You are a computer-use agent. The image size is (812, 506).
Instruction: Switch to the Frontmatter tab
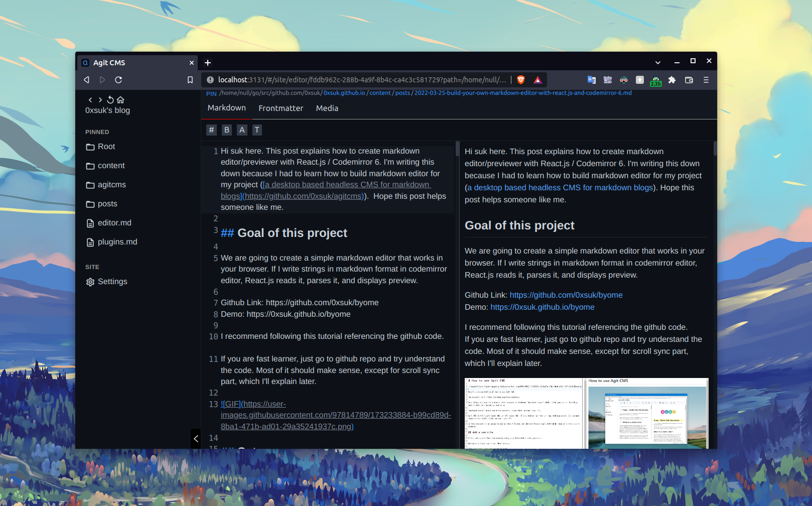281,108
